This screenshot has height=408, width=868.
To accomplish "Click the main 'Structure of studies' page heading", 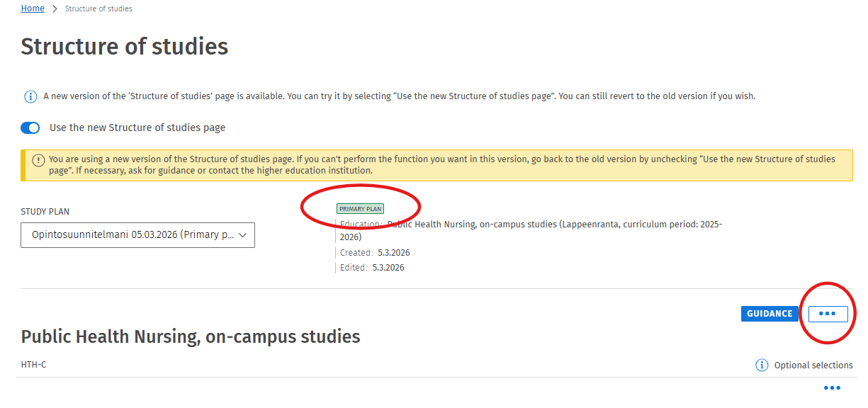I will [125, 47].
